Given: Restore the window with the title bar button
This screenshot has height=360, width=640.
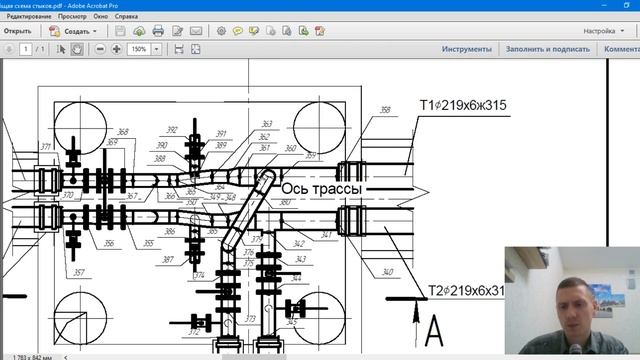Looking at the screenshot, I should [x=627, y=5].
